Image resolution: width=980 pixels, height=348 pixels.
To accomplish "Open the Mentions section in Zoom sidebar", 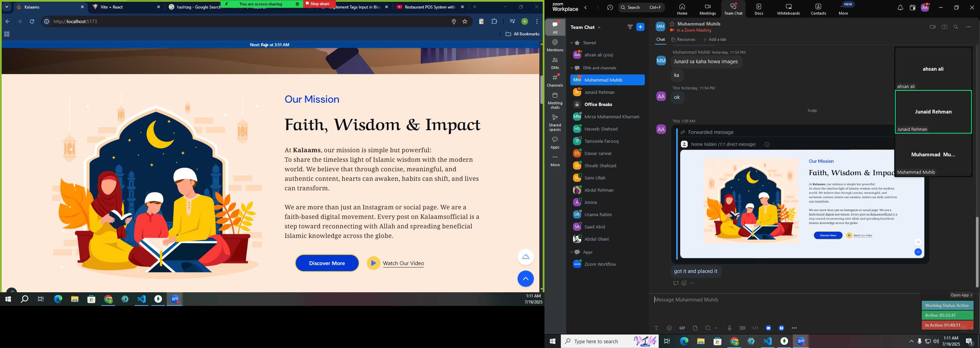I will [555, 46].
